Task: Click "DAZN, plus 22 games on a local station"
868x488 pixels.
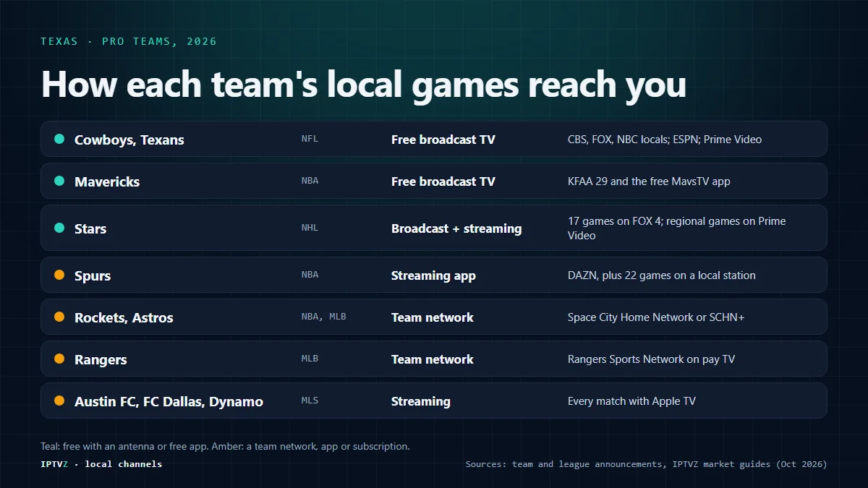Action: tap(662, 275)
